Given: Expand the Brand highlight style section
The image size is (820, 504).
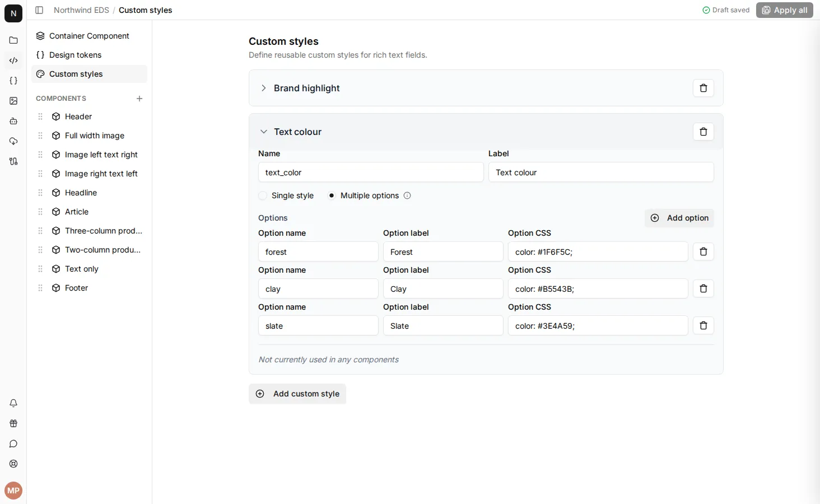Looking at the screenshot, I should tap(263, 88).
